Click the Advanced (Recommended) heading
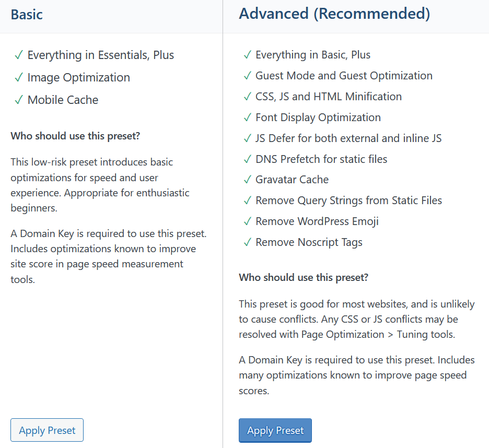The width and height of the screenshot is (489, 448). [334, 14]
